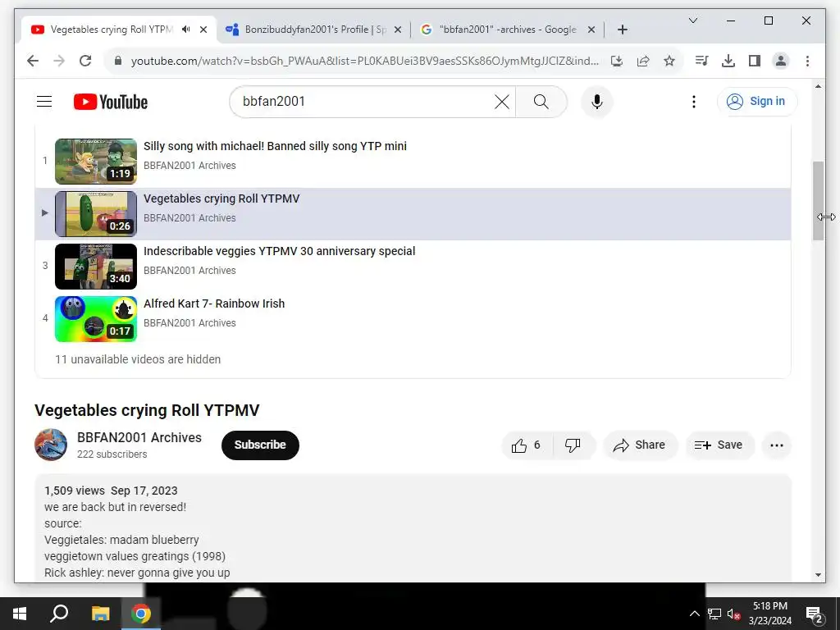Select the Vegetables crying Roll YTPMV thumbnail
840x630 pixels.
click(96, 214)
